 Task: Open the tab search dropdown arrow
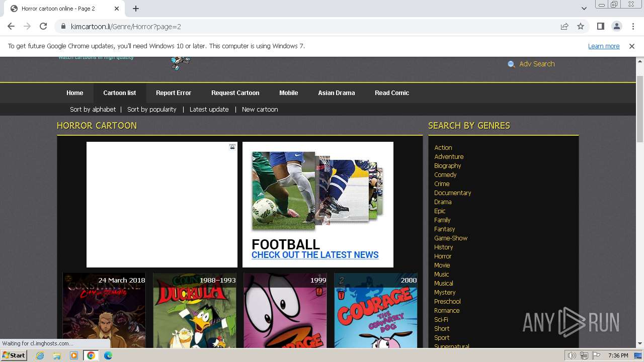584,9
